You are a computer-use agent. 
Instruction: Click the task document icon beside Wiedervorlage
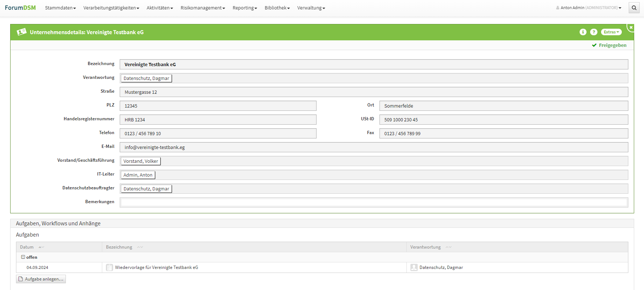pos(109,267)
